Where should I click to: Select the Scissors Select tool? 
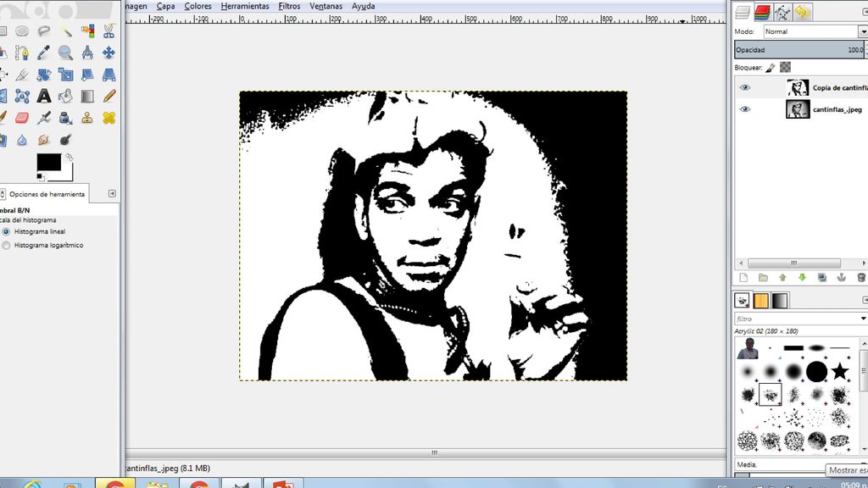click(x=109, y=31)
